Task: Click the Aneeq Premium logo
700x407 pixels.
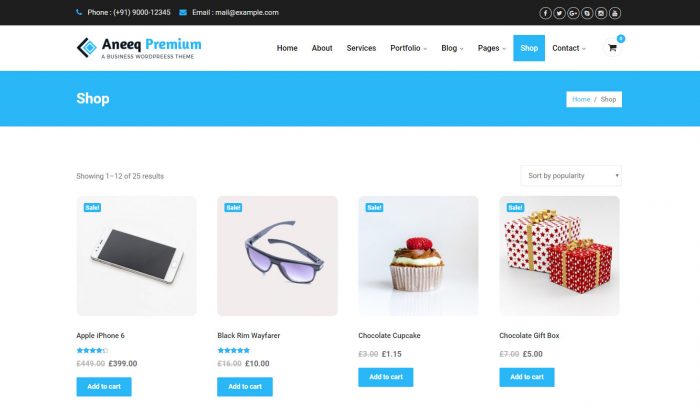Action: tap(139, 48)
